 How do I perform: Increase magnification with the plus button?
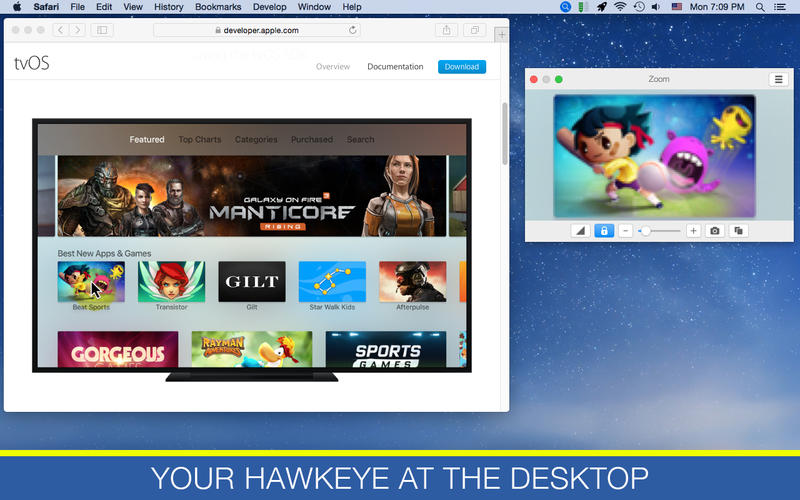click(693, 231)
